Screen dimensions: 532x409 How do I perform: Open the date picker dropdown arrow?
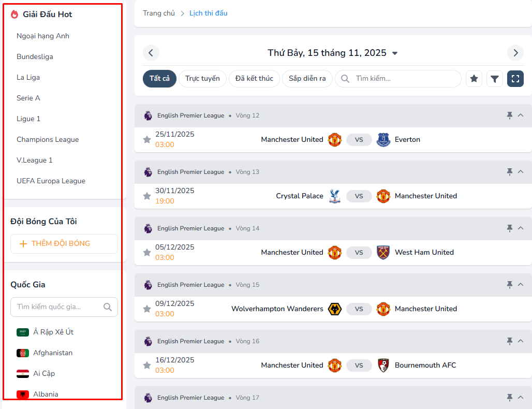[395, 53]
